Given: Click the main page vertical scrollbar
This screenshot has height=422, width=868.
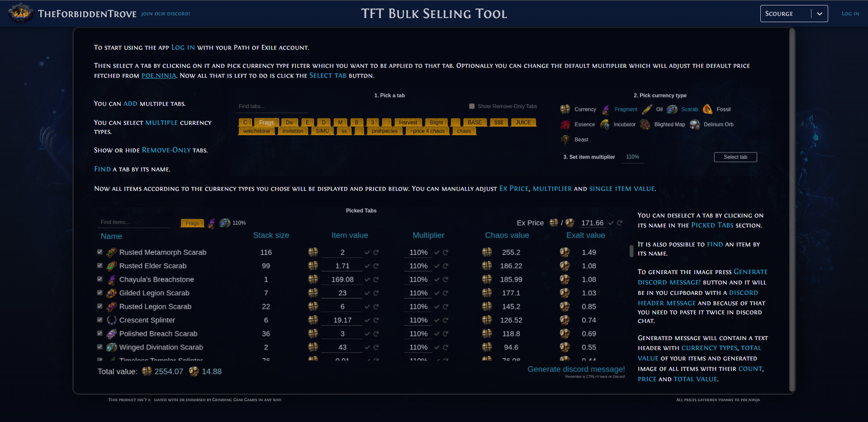Looking at the screenshot, I should (x=792, y=210).
